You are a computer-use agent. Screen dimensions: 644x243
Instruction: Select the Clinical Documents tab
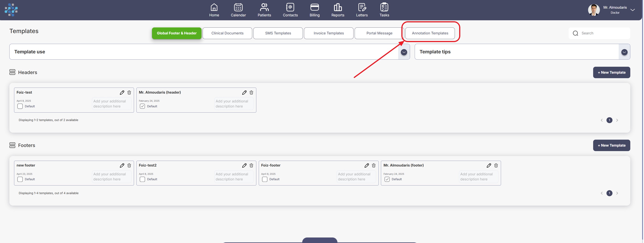coord(227,33)
